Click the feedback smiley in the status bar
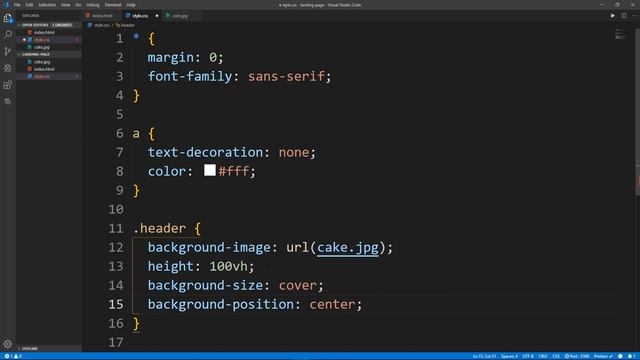The image size is (640, 360). pos(620,356)
